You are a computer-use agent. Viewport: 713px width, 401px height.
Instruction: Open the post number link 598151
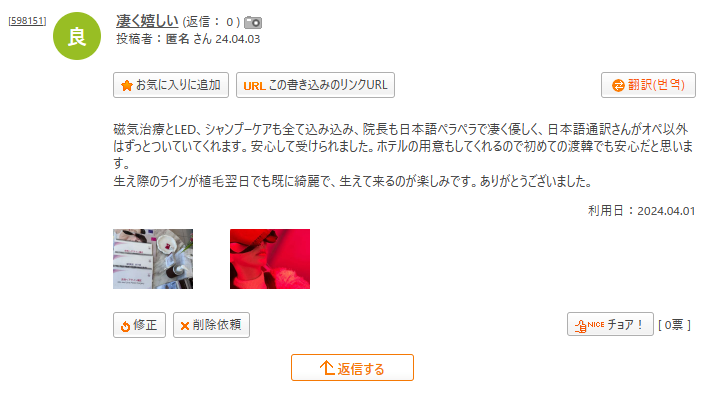point(27,21)
